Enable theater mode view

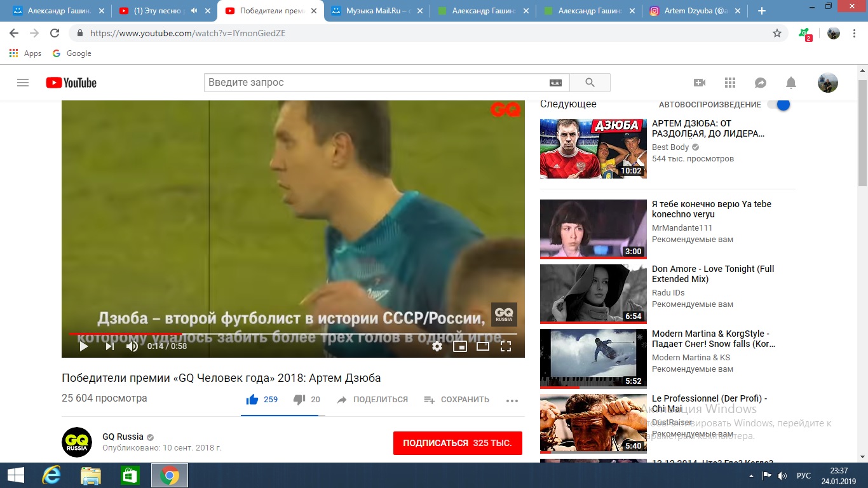pyautogui.click(x=483, y=346)
